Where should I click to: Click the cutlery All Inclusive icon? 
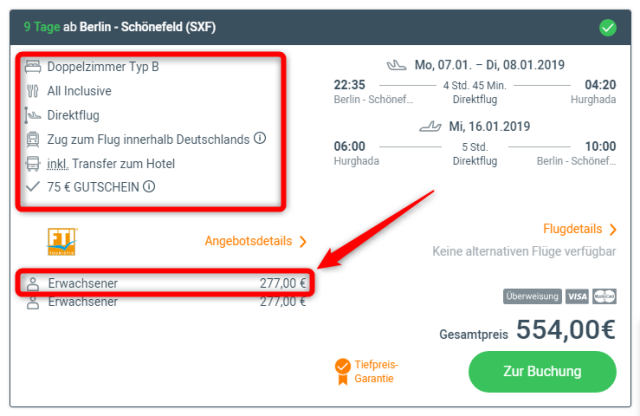click(x=33, y=91)
